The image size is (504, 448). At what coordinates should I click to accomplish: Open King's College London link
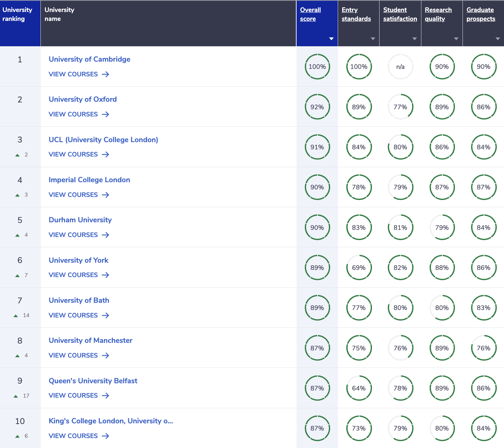click(x=111, y=421)
